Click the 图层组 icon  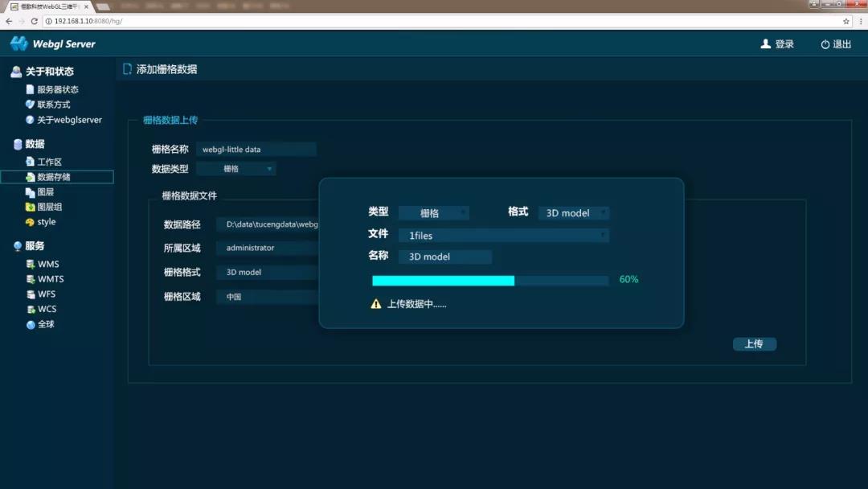tap(30, 207)
